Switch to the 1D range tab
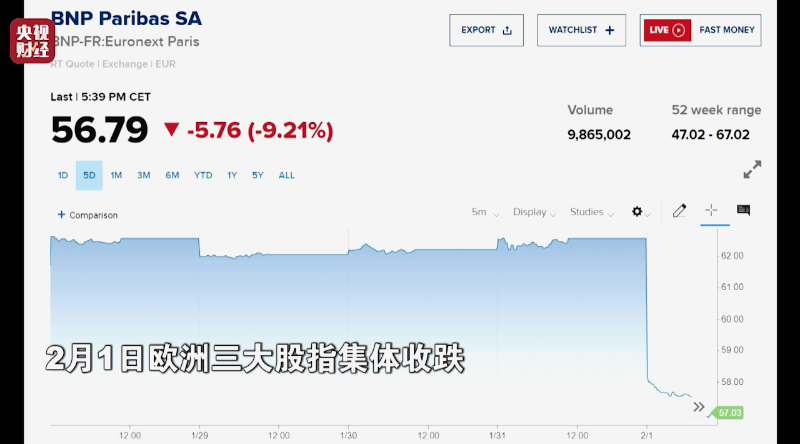 (63, 175)
